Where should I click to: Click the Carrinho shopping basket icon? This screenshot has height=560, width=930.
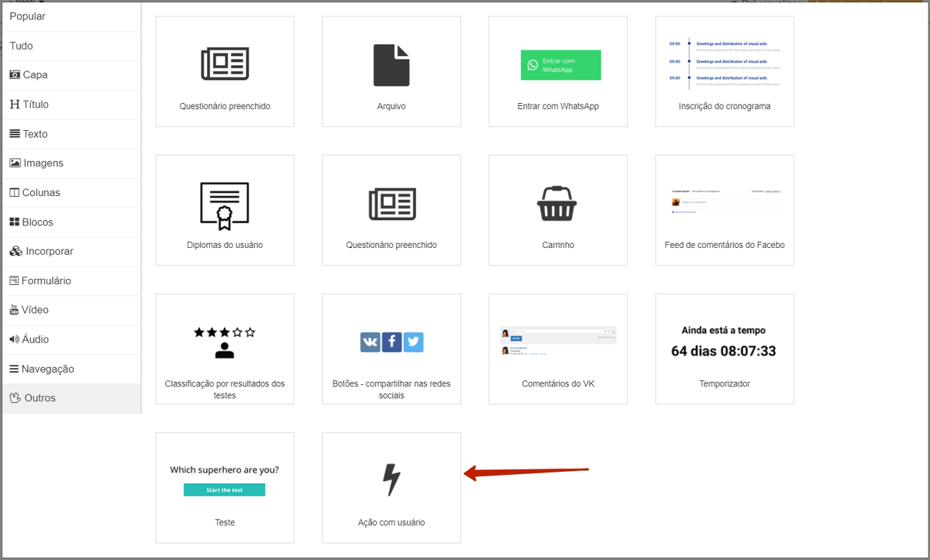[x=557, y=204]
